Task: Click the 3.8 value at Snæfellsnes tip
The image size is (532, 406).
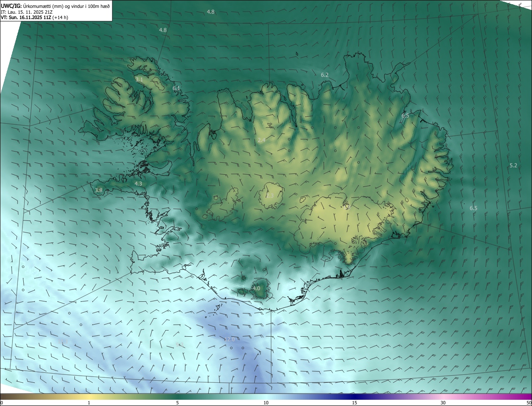Action: click(x=99, y=190)
